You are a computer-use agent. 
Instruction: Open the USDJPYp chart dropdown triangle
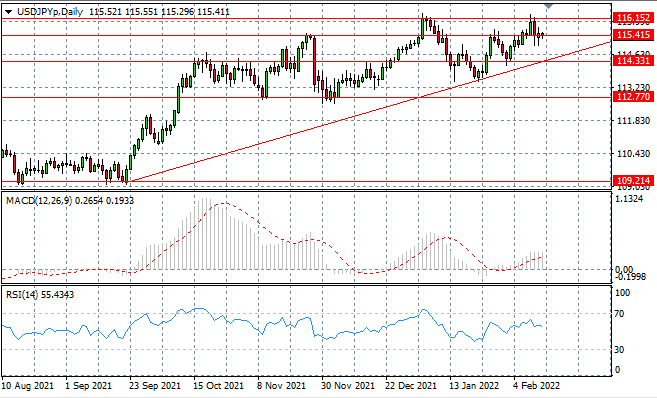[x=8, y=12]
